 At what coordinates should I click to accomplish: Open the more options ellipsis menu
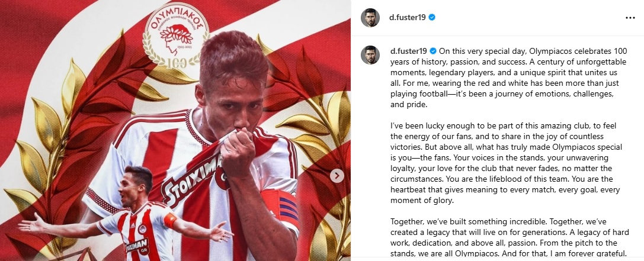point(630,18)
